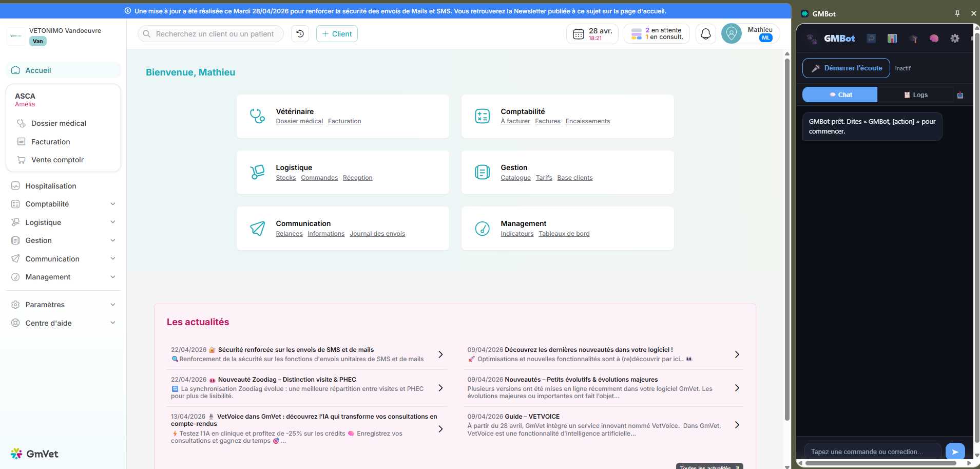Click the GMBot panel horizontal scrollbar
Screen dimensions: 980x469
point(880,463)
